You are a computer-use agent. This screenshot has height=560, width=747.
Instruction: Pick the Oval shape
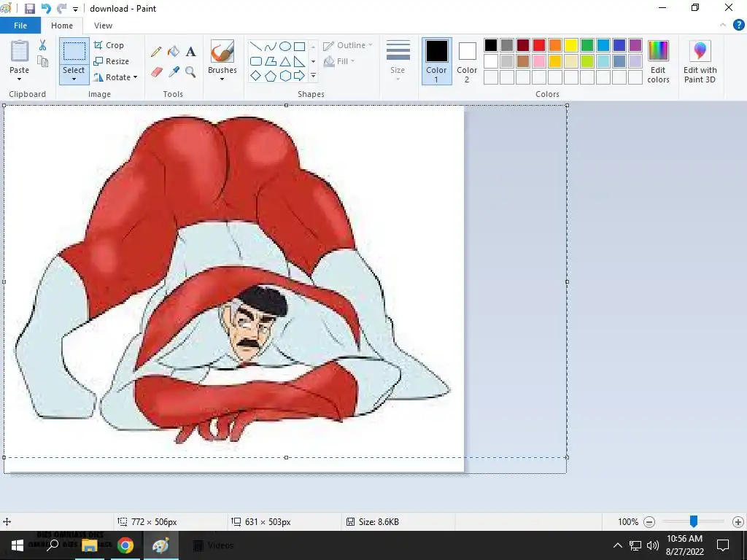285,46
